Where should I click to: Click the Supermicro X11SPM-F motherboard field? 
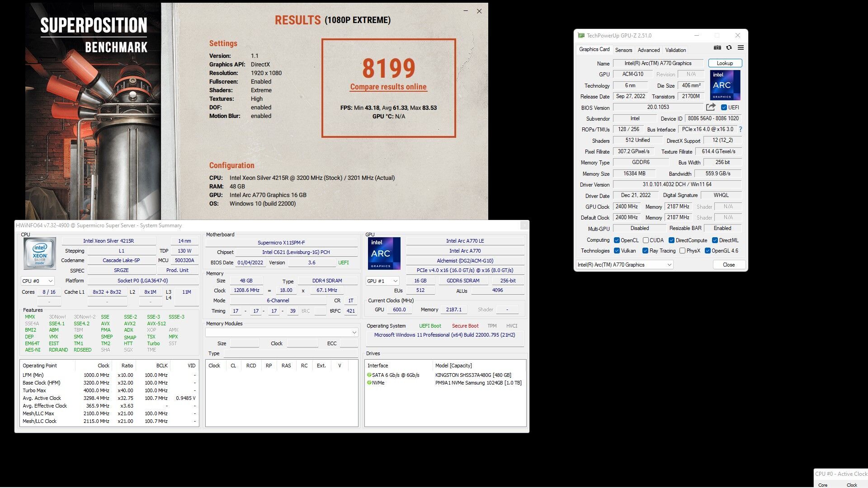pyautogui.click(x=281, y=243)
